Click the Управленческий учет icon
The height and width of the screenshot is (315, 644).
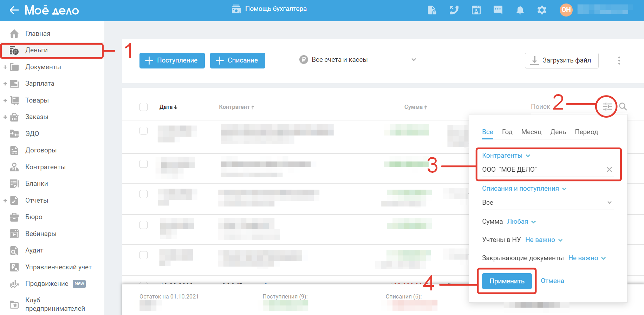click(14, 267)
